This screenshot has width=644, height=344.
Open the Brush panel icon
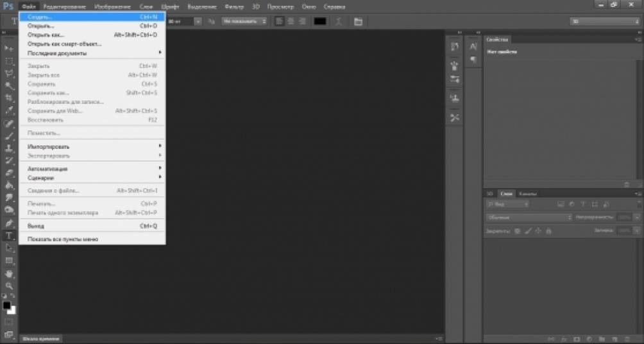454,65
